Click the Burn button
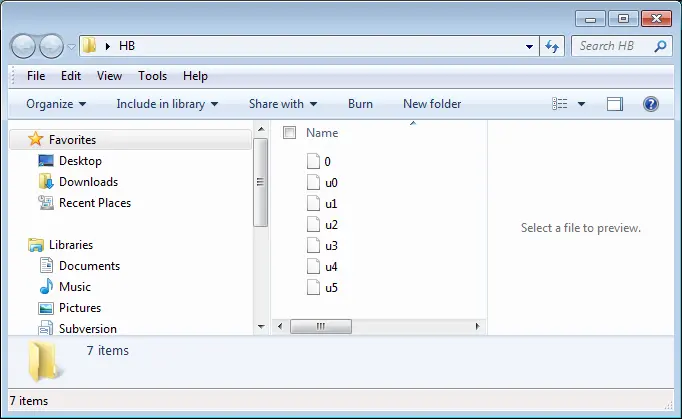The width and height of the screenshot is (682, 419). coord(360,104)
